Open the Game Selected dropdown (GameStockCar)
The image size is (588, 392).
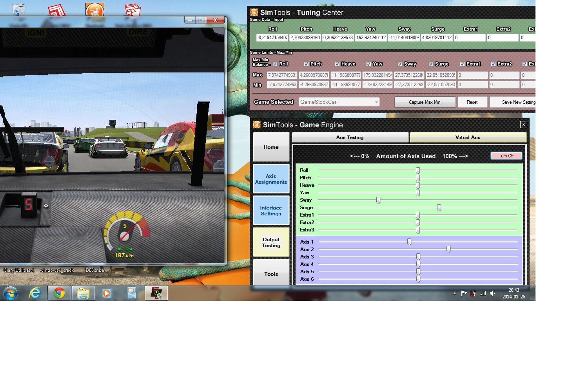click(339, 102)
